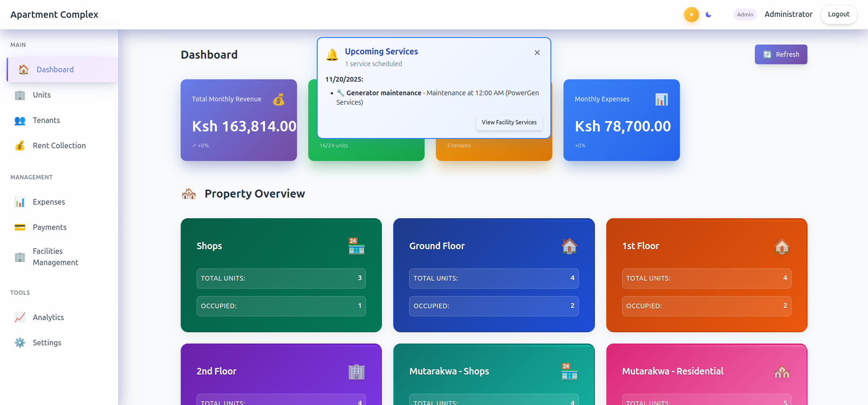Click the Expenses bar chart icon
868x405 pixels.
tap(20, 202)
